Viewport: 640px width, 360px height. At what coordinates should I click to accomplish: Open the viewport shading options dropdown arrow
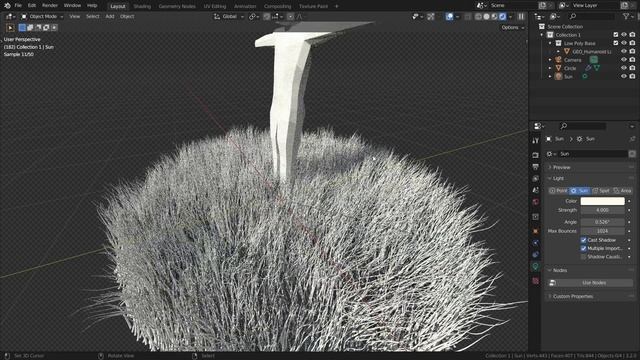[x=511, y=17]
